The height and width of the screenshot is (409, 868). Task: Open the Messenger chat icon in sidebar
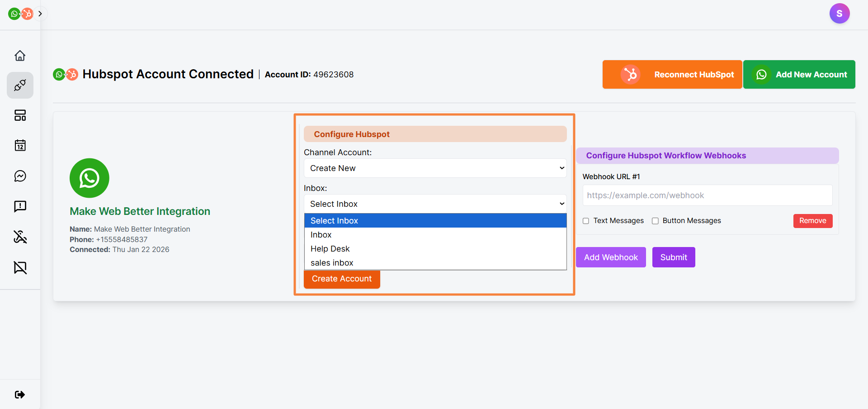[20, 176]
